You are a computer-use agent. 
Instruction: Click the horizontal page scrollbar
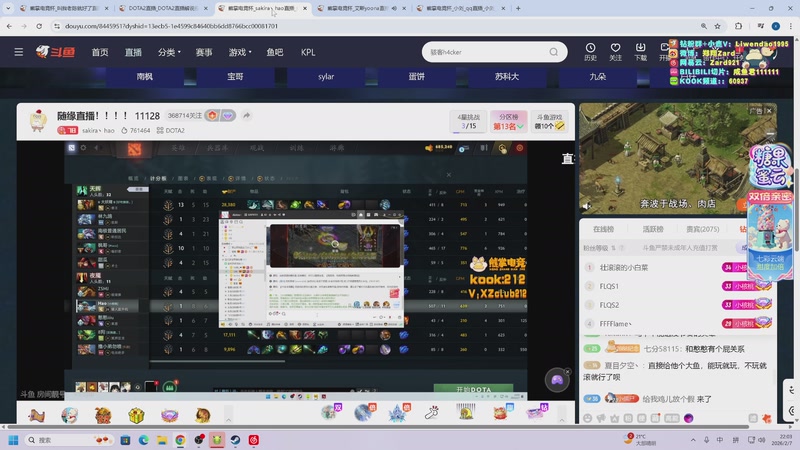(x=378, y=427)
